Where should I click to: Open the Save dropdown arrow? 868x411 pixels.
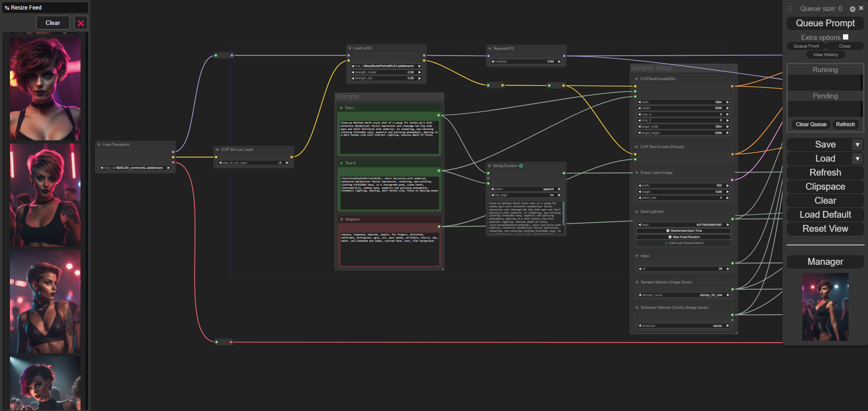coord(857,144)
